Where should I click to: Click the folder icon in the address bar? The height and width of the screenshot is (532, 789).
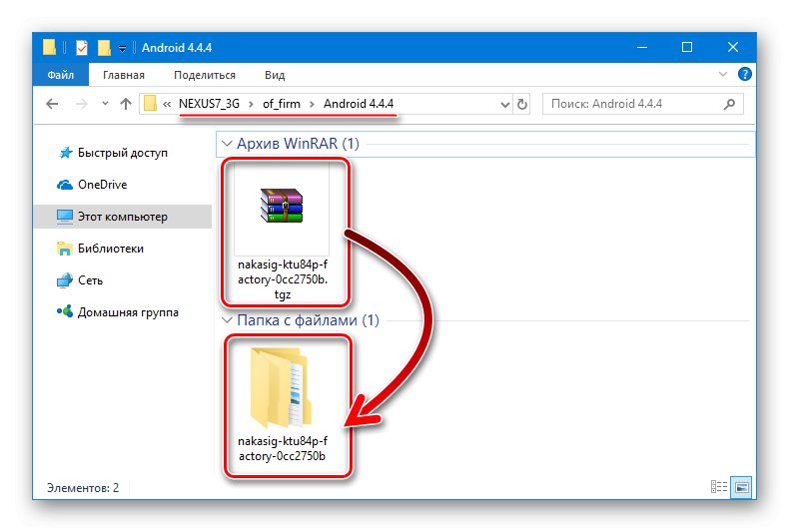pos(150,104)
